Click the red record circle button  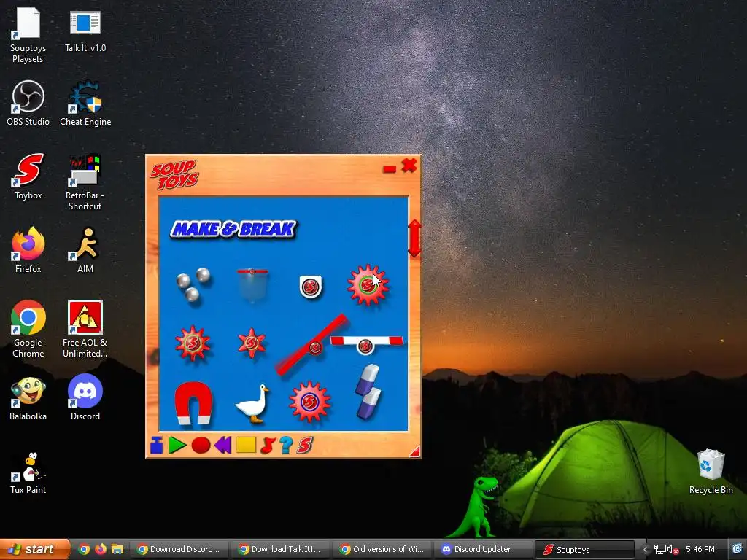[201, 446]
